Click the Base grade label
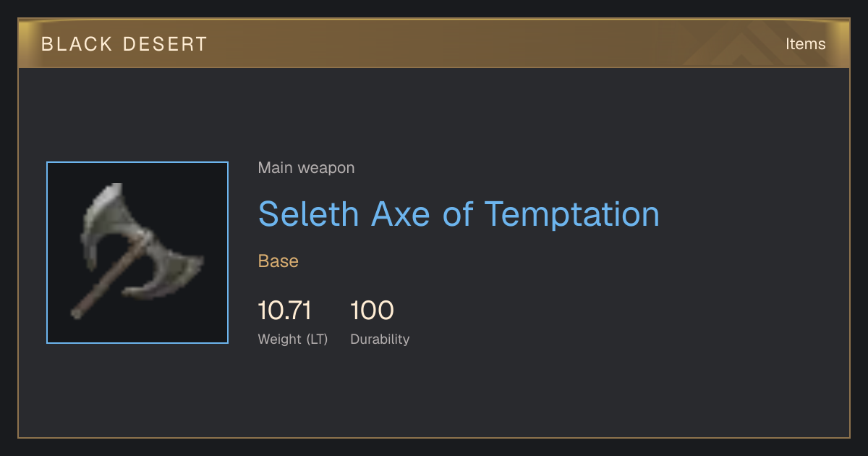Image resolution: width=868 pixels, height=456 pixels. click(278, 261)
